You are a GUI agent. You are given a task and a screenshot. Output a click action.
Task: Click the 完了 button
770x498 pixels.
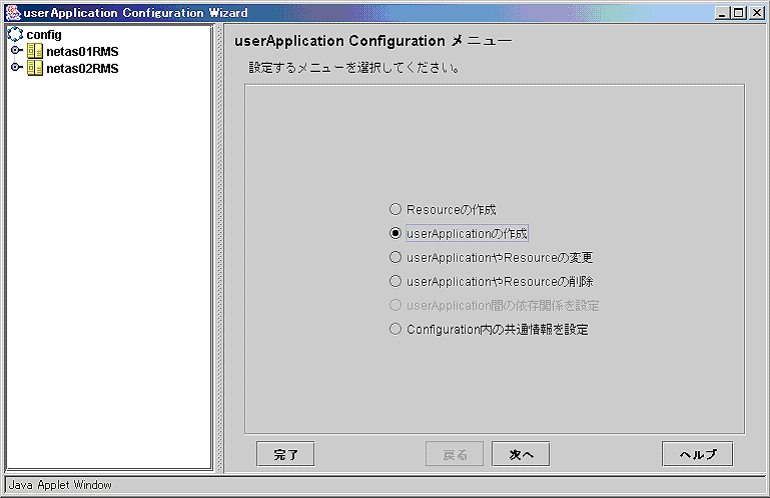click(x=285, y=454)
